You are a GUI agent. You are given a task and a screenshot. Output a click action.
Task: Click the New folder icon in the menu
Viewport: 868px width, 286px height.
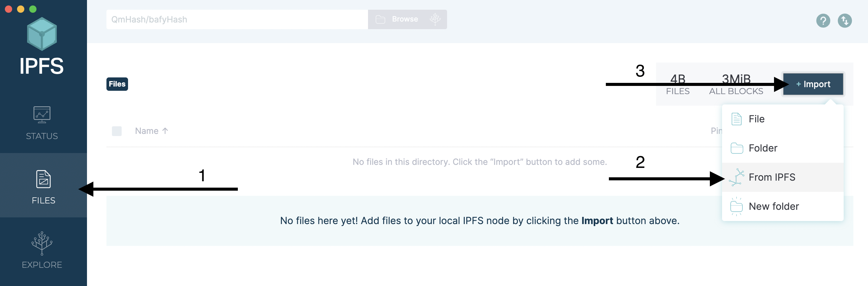tap(737, 206)
